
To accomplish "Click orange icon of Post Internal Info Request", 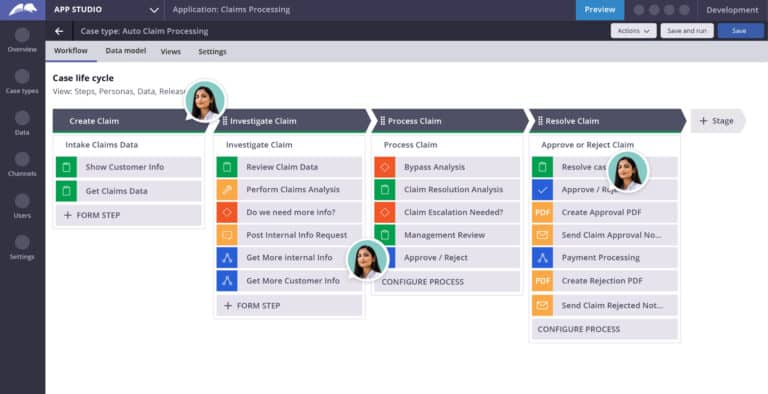I will pos(227,235).
